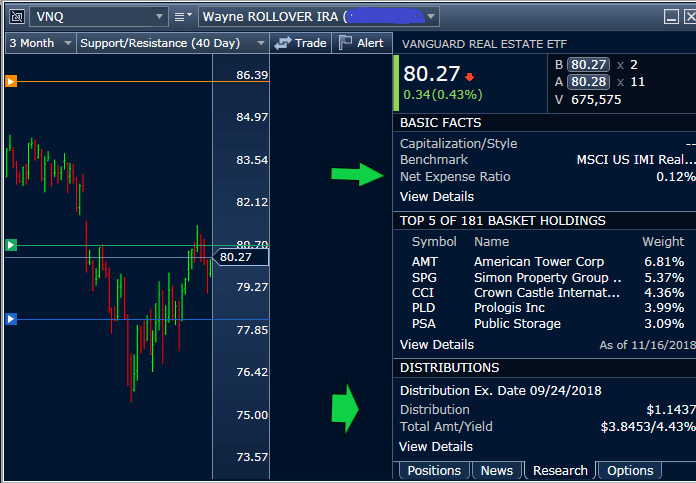This screenshot has width=696, height=483.
Task: Select the AMT American Tower Corp holding
Action: [x=540, y=261]
